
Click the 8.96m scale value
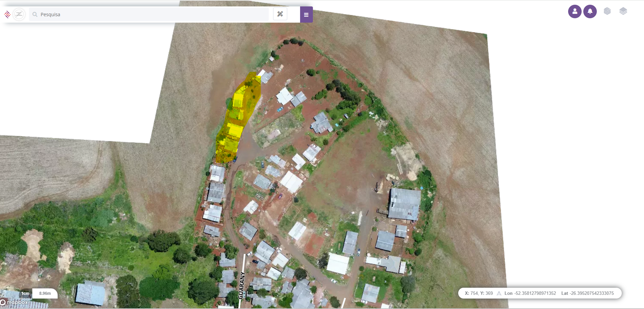(45, 293)
